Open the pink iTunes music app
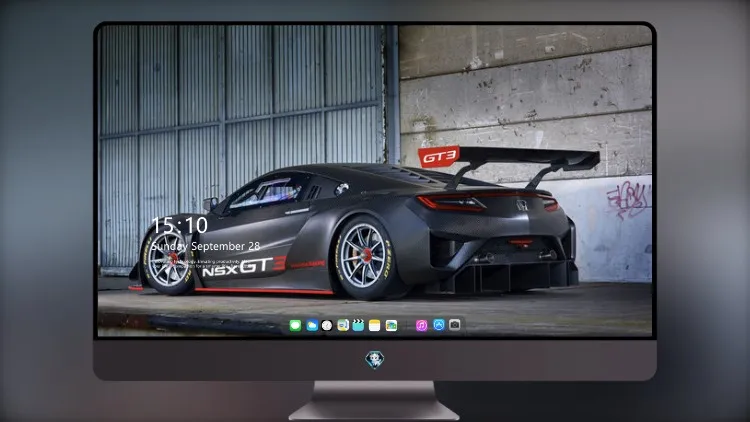 pyautogui.click(x=421, y=325)
